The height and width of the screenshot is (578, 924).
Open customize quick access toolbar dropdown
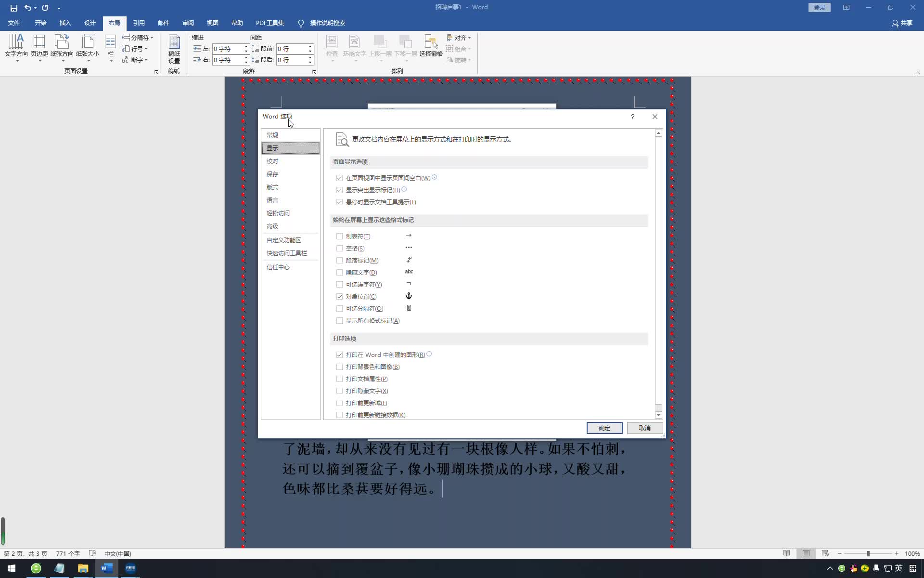coord(59,8)
